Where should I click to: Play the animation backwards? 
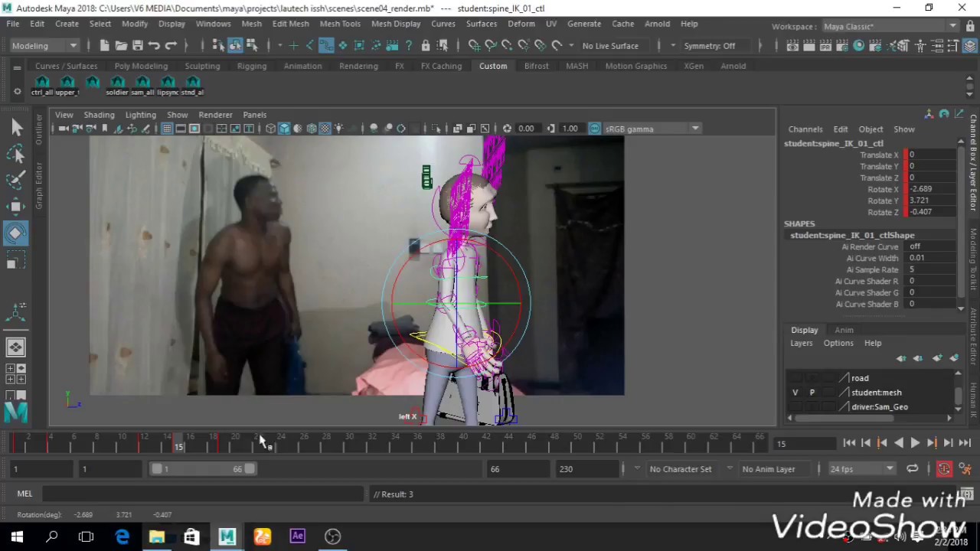click(x=898, y=443)
